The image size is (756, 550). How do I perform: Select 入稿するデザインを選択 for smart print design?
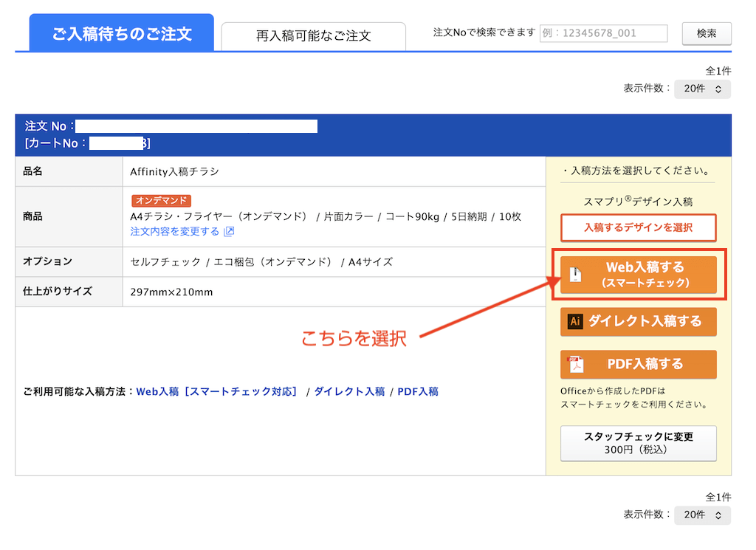coord(638,227)
